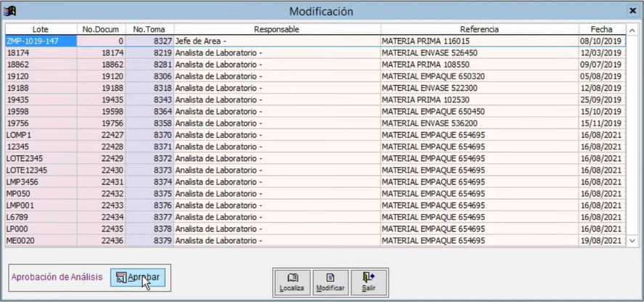Click the Modificar button

point(330,282)
